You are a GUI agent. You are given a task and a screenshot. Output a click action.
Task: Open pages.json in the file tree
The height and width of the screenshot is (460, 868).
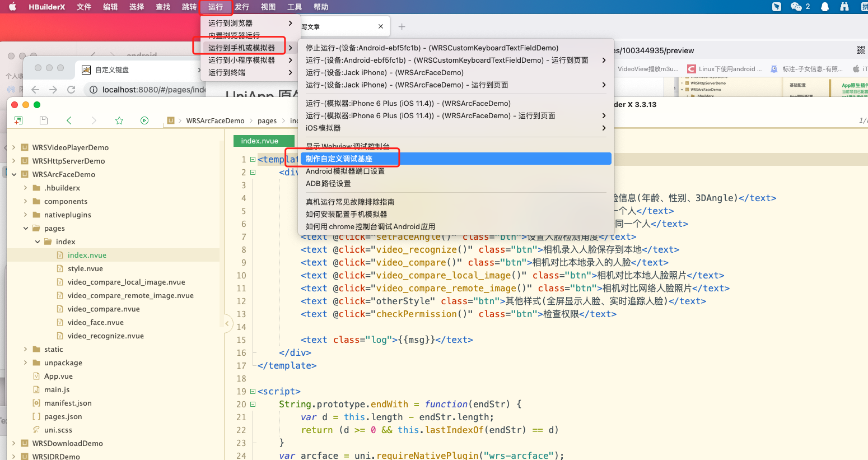(63, 416)
